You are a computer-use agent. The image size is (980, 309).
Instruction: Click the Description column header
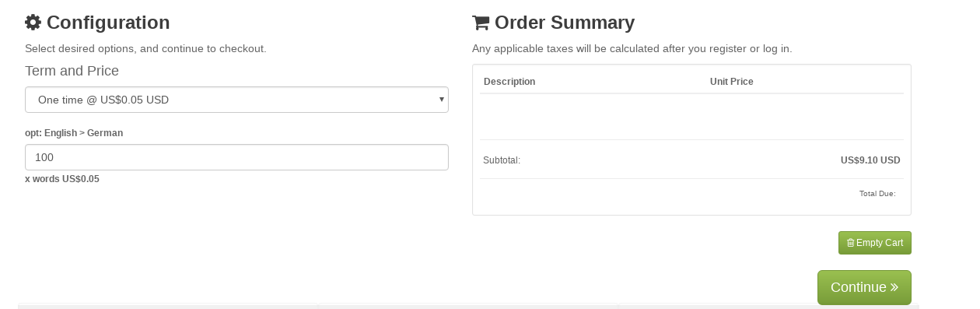(509, 82)
